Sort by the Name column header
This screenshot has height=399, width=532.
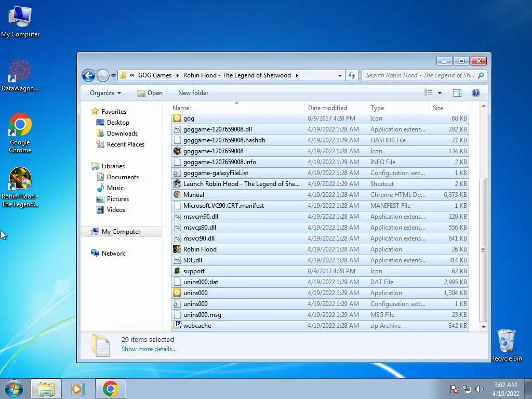point(237,108)
